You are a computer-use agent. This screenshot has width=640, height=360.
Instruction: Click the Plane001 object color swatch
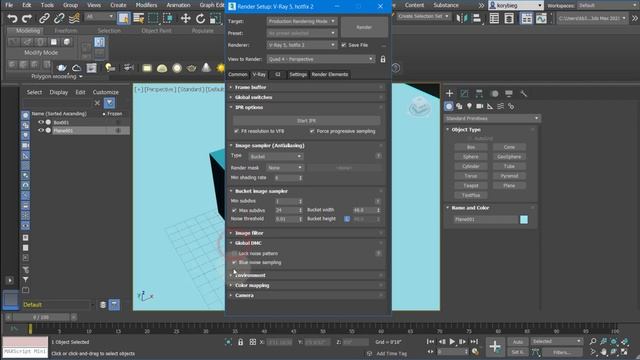click(x=524, y=220)
